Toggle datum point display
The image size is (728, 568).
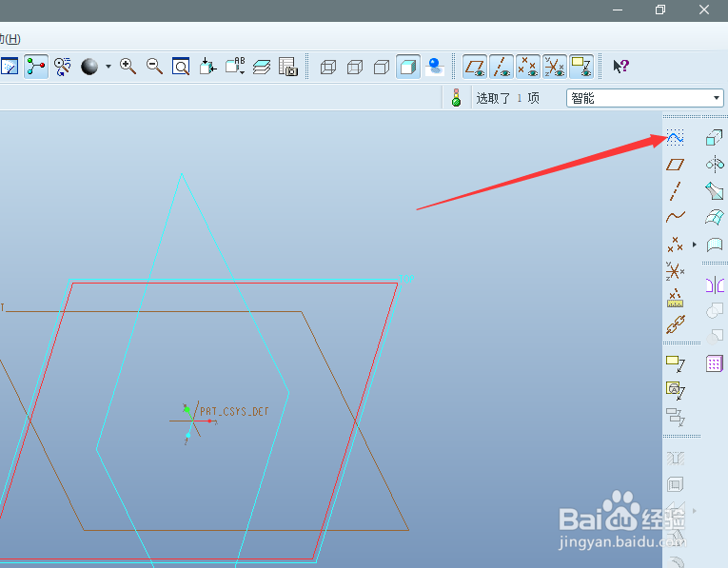click(x=528, y=67)
